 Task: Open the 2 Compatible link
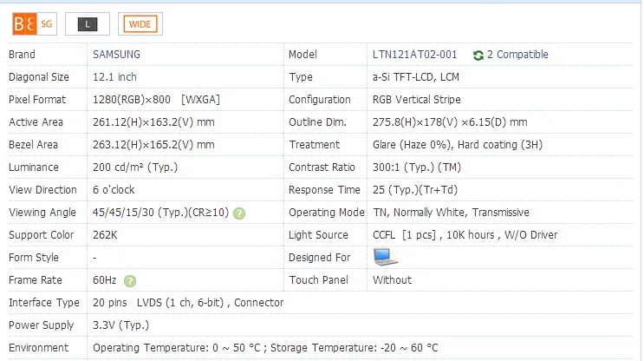[x=517, y=55]
